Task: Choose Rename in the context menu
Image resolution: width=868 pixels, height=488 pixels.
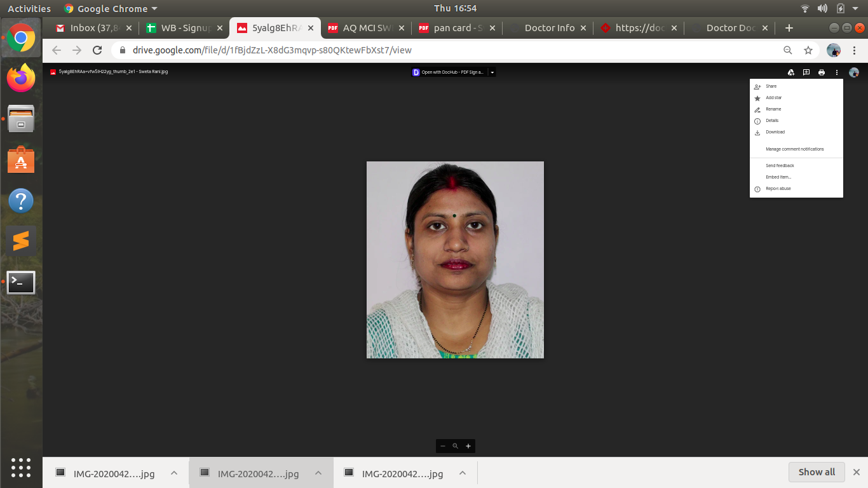Action: (773, 109)
